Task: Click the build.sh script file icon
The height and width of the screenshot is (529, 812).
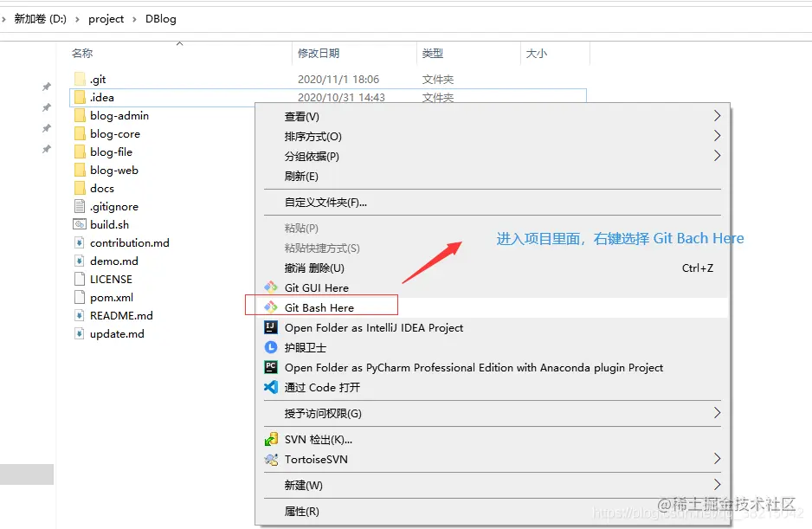Action: [x=80, y=224]
